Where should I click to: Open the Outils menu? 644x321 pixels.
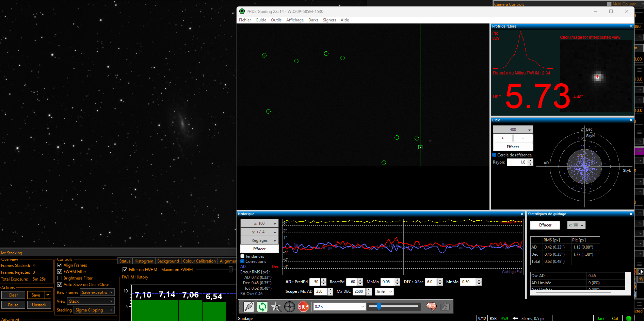[x=276, y=20]
